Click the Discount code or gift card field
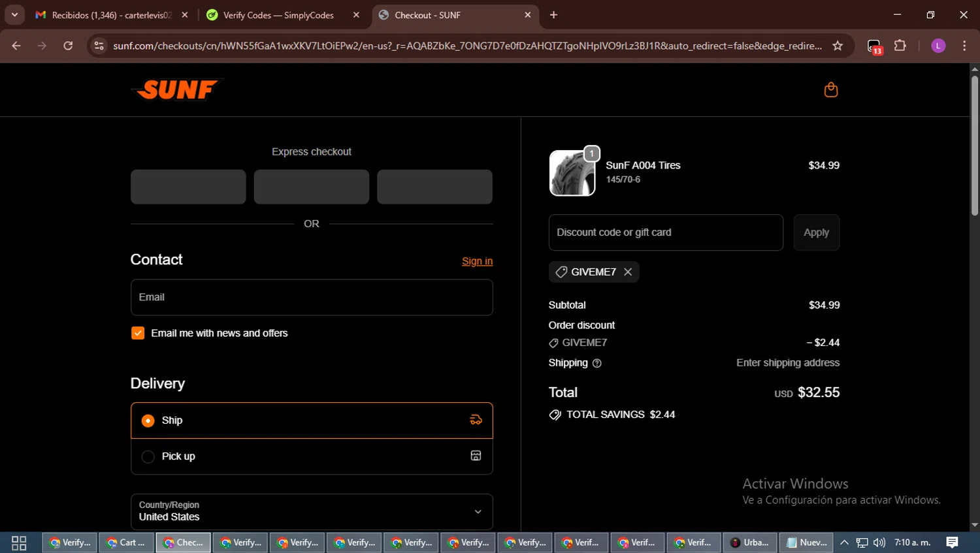Viewport: 980px width, 553px height. (666, 232)
